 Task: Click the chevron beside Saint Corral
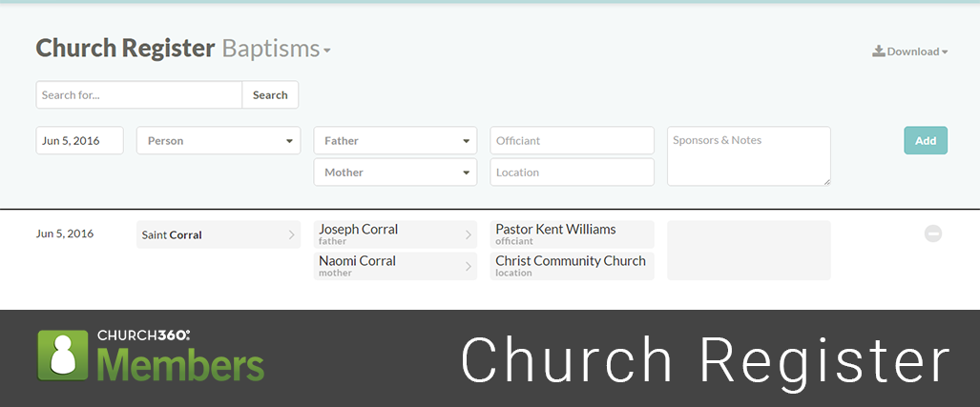[291, 234]
